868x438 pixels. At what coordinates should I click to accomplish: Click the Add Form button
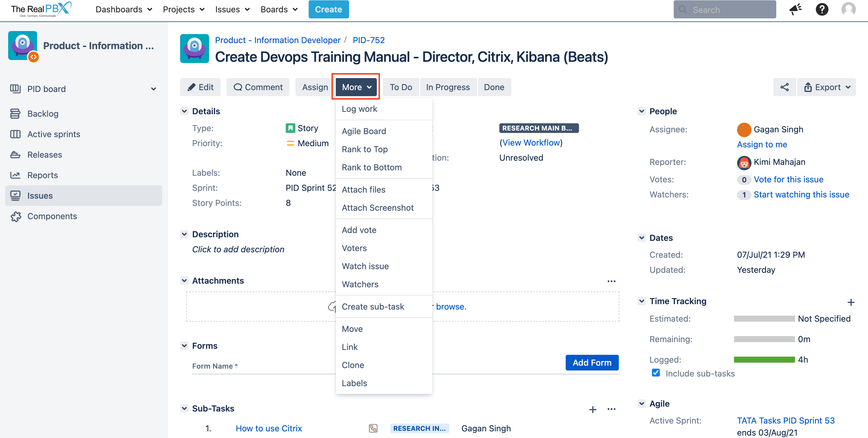click(x=592, y=363)
